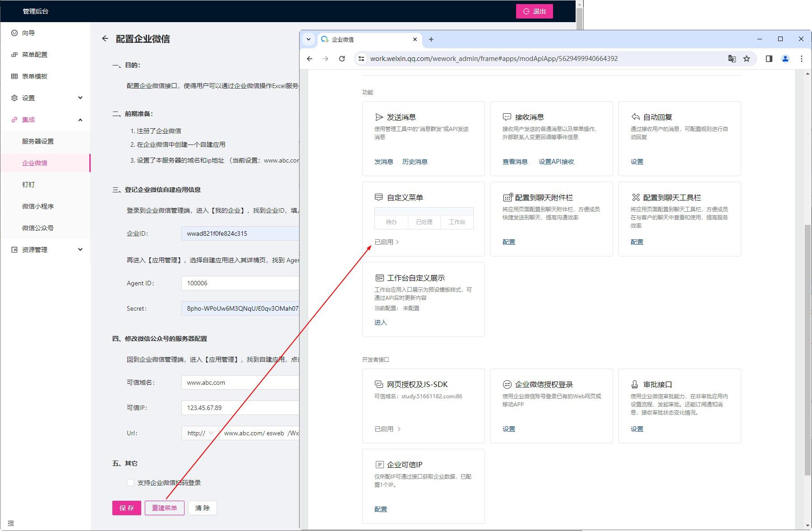
Task: Click the 退出 logout button
Action: 534,11
